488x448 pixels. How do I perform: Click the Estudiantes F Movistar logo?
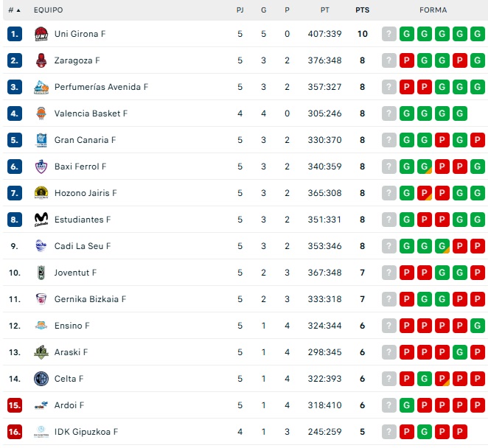[41, 220]
